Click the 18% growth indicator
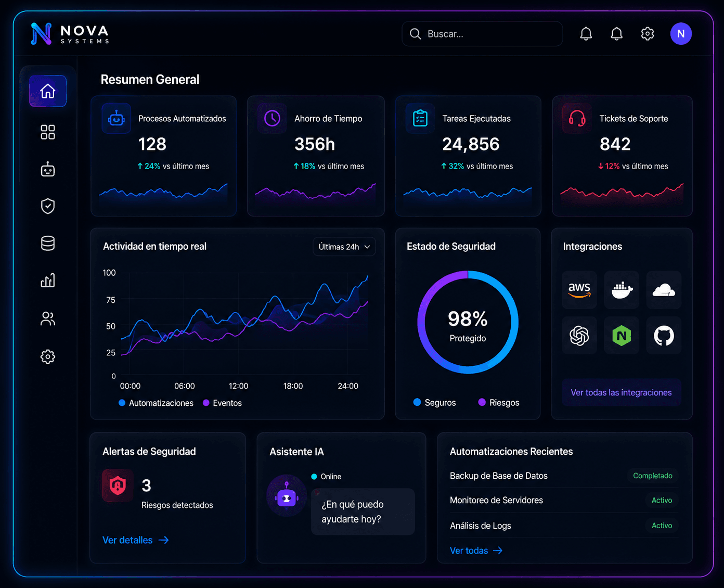Viewport: 724px width, 588px height. click(304, 166)
